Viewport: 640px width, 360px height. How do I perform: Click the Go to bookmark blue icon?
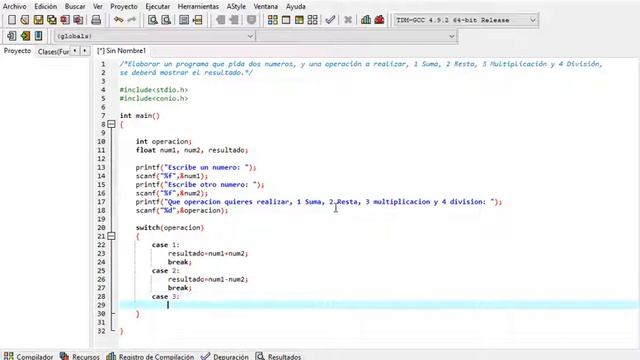(x=38, y=36)
